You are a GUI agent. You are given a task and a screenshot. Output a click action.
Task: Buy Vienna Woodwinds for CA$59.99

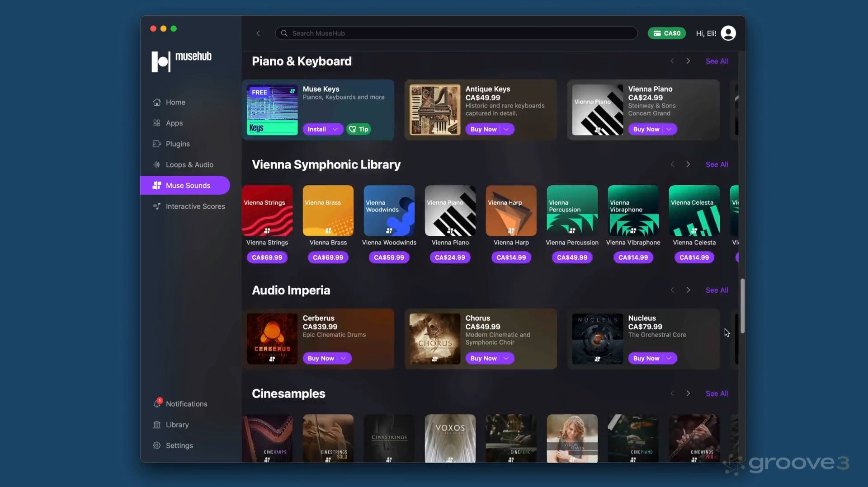(389, 258)
